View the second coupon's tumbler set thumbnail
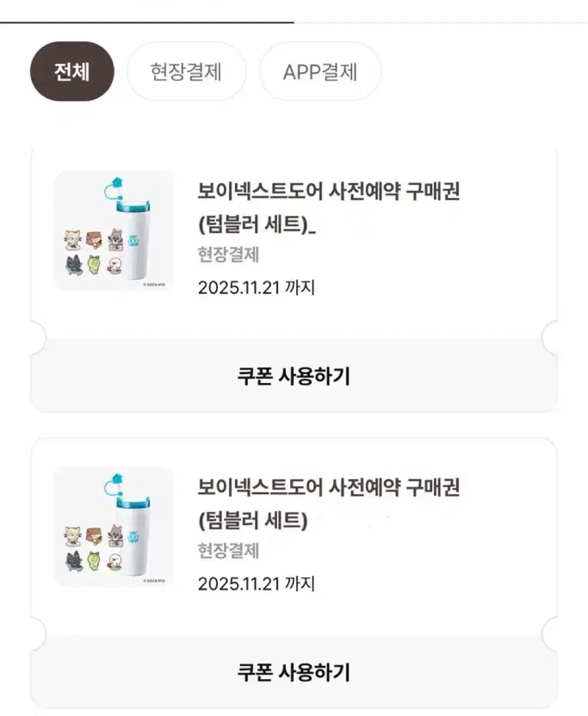The image size is (588, 716). coord(114,527)
